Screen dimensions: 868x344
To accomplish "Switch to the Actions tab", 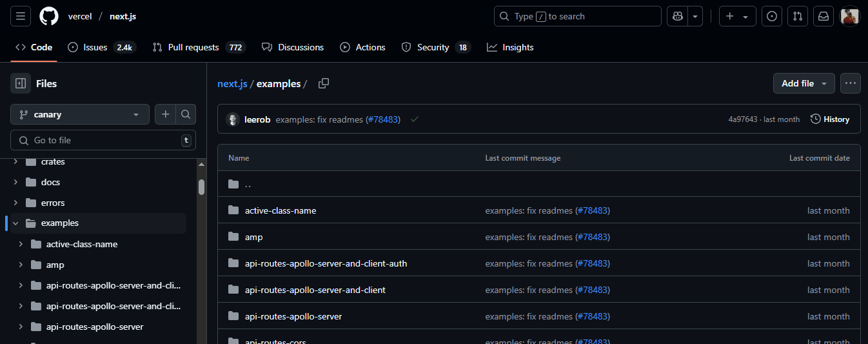I will pyautogui.click(x=362, y=47).
